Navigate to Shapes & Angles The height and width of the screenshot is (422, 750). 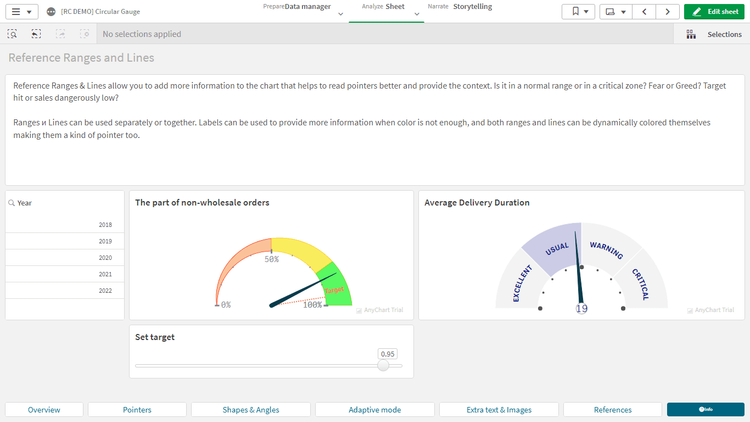click(x=250, y=410)
